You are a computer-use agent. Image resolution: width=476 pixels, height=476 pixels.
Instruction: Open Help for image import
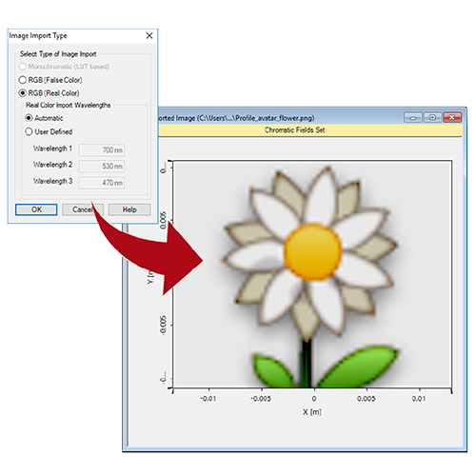pos(129,209)
